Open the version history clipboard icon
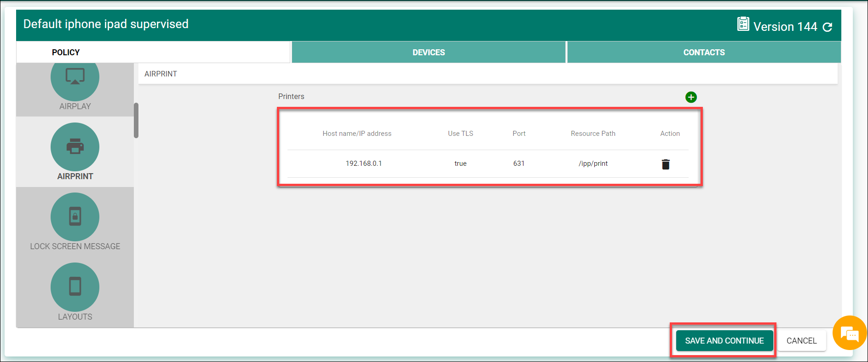Image resolution: width=868 pixels, height=362 pixels. pyautogui.click(x=743, y=24)
